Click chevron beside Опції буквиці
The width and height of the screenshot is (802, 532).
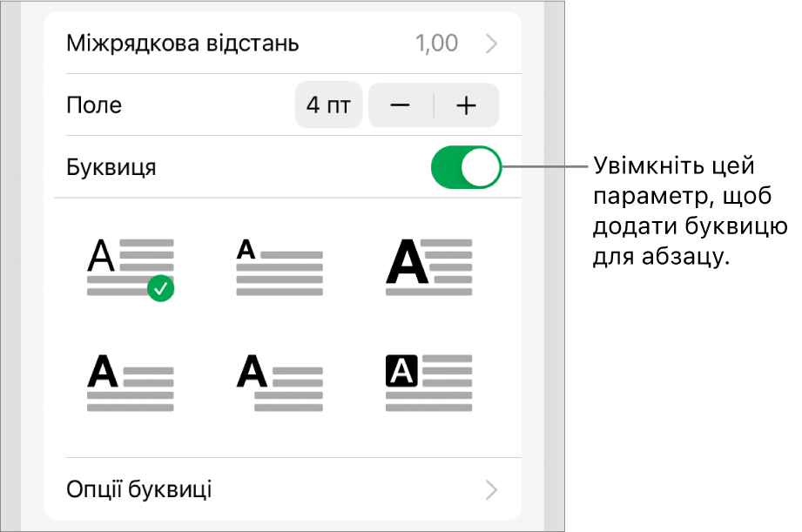point(491,489)
